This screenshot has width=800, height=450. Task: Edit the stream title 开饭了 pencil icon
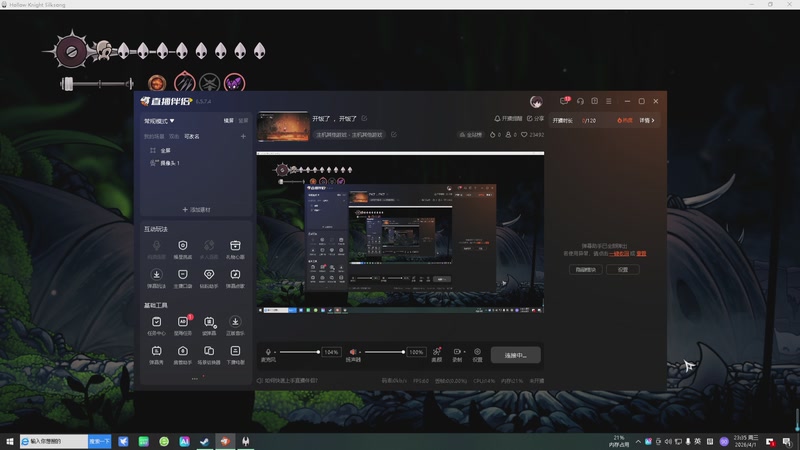click(x=364, y=118)
